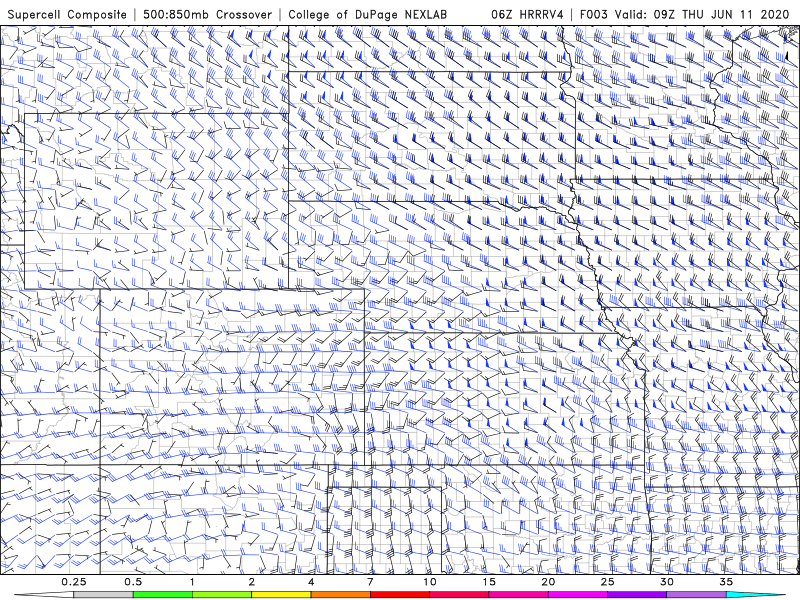Click the '20' colorbar label

pos(548,582)
